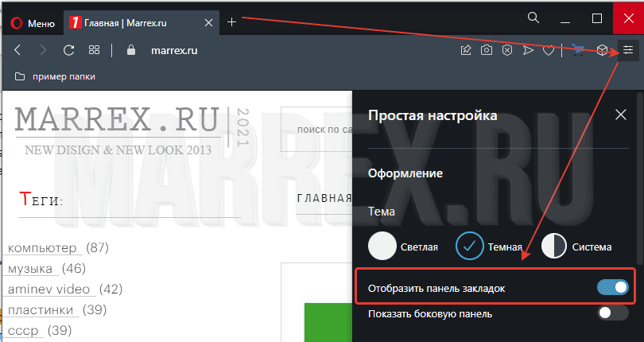The width and height of the screenshot is (644, 342).
Task: Go back with the back arrow
Action: (17, 50)
